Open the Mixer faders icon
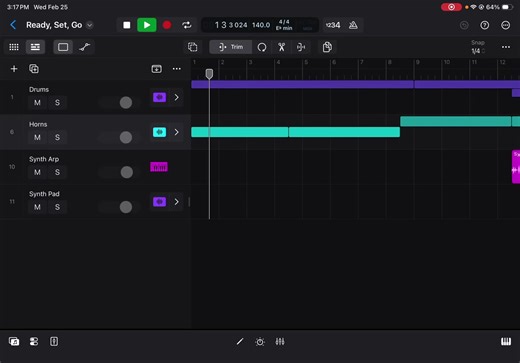Screen dimensions: 520x363 point(280,341)
